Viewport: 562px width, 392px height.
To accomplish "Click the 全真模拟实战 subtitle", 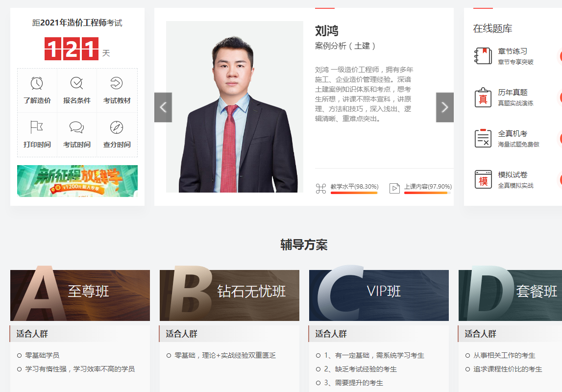I will (x=516, y=186).
